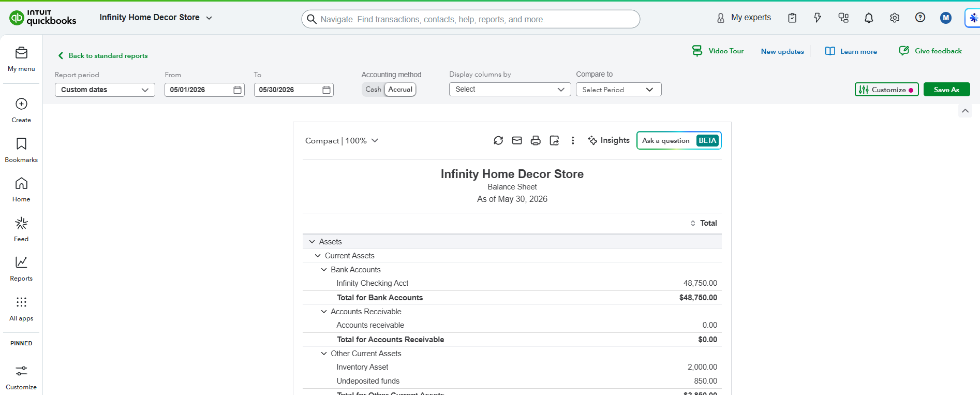Viewport: 980px width, 395px height.
Task: Collapse Current Assets group
Action: 318,256
